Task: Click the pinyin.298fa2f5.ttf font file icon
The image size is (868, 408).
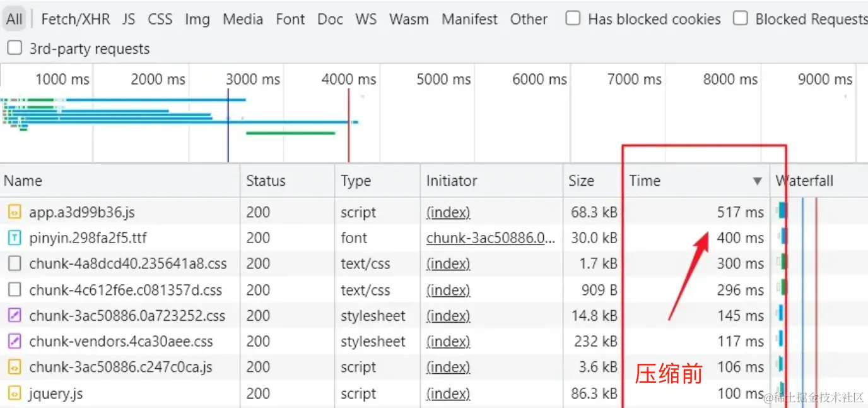Action: (x=14, y=238)
